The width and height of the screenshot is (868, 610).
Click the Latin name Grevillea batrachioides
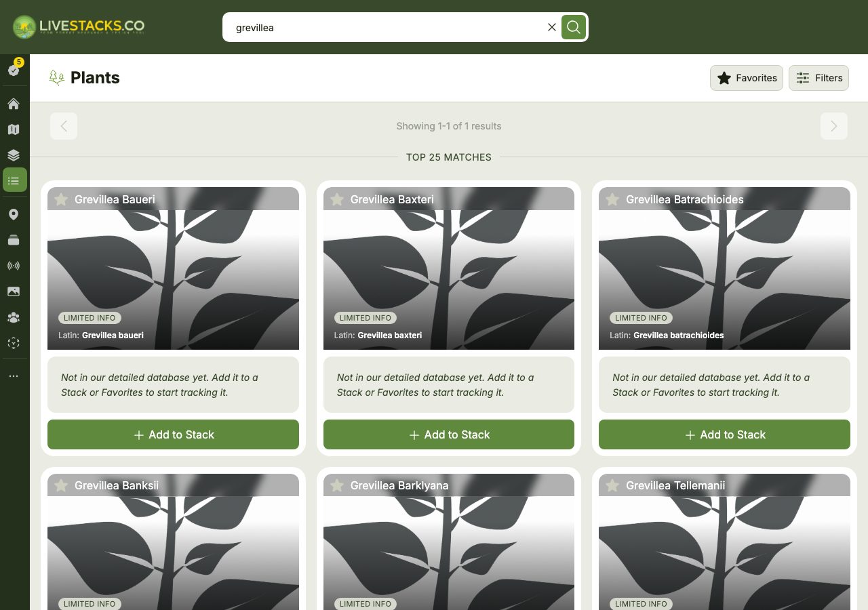click(x=679, y=335)
